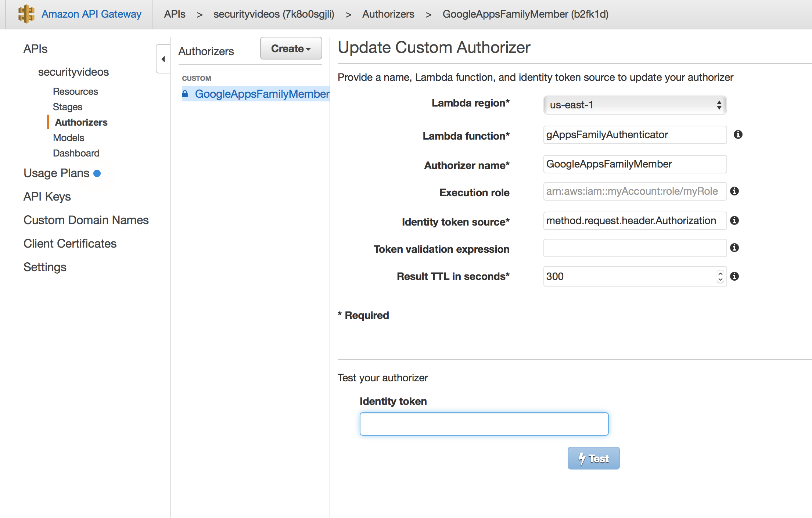Show info for Identity token source
The width and height of the screenshot is (812, 518).
point(734,220)
